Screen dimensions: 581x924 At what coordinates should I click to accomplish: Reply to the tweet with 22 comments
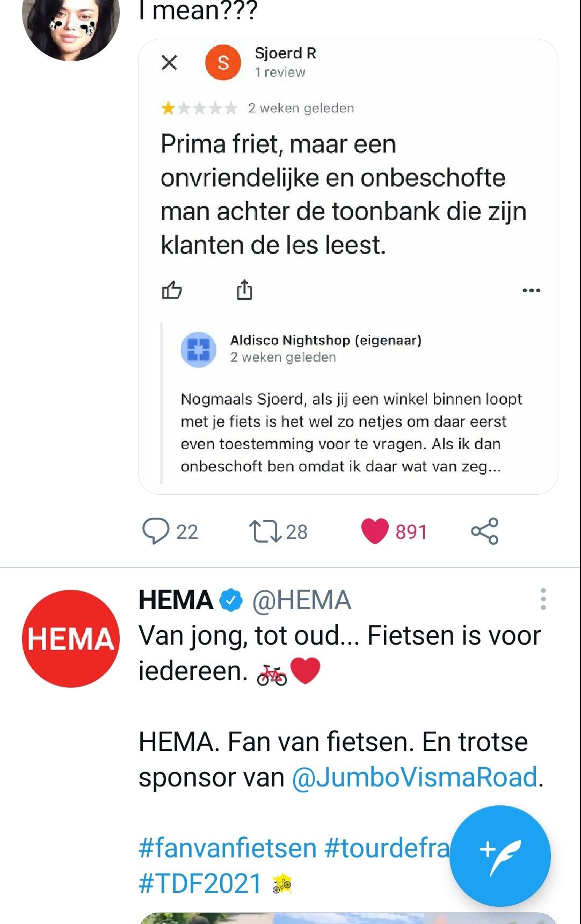[156, 531]
